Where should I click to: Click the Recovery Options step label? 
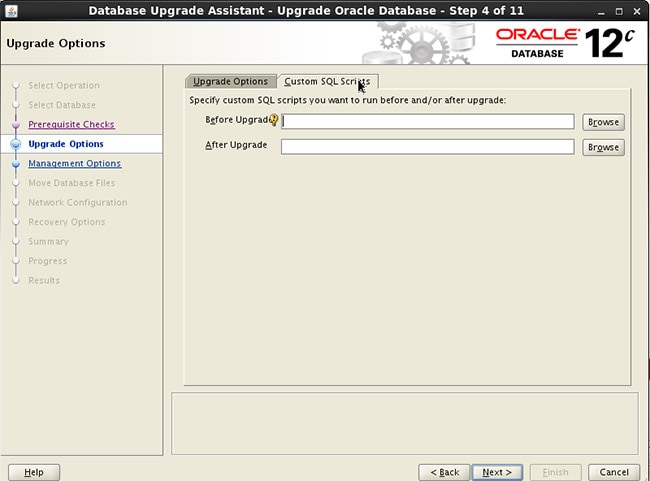66,222
